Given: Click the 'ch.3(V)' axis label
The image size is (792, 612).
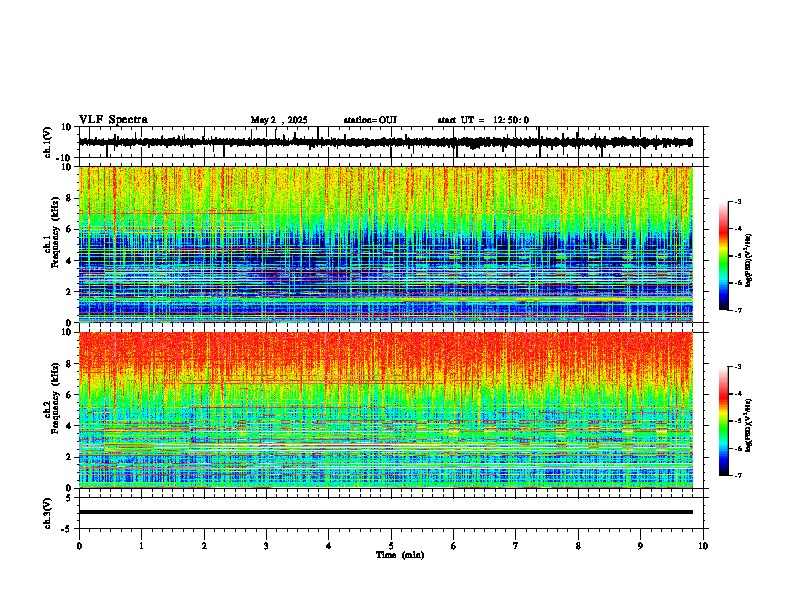Looking at the screenshot, I should click(48, 514).
